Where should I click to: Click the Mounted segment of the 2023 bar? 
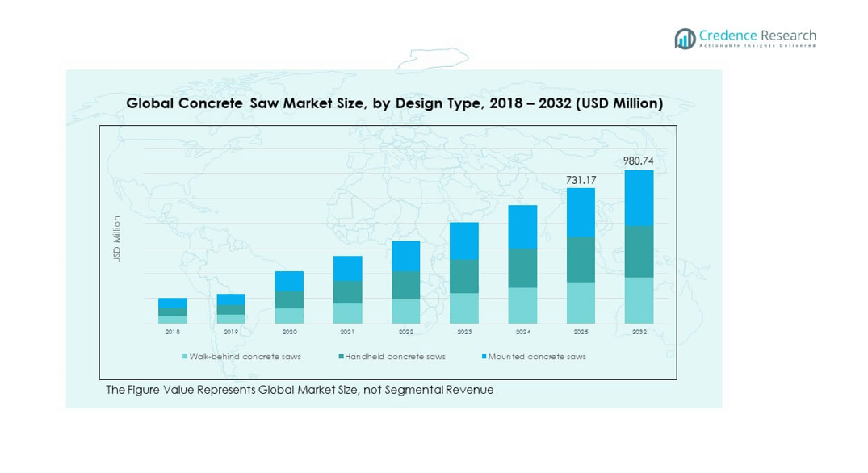coord(463,241)
